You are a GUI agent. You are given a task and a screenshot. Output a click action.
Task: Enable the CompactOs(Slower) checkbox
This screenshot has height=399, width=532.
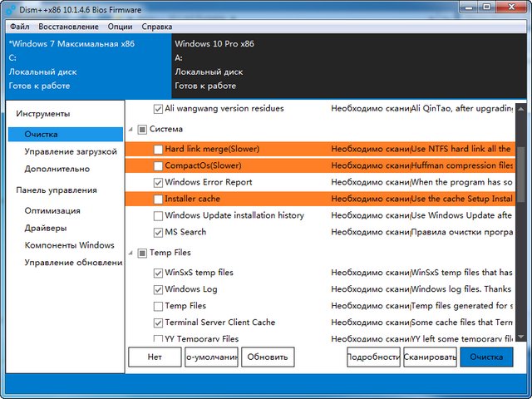pos(159,166)
